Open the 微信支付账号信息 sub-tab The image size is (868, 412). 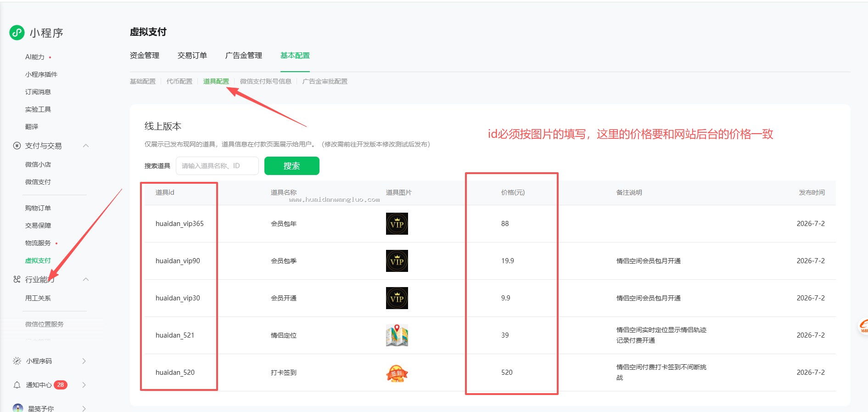[x=266, y=81]
